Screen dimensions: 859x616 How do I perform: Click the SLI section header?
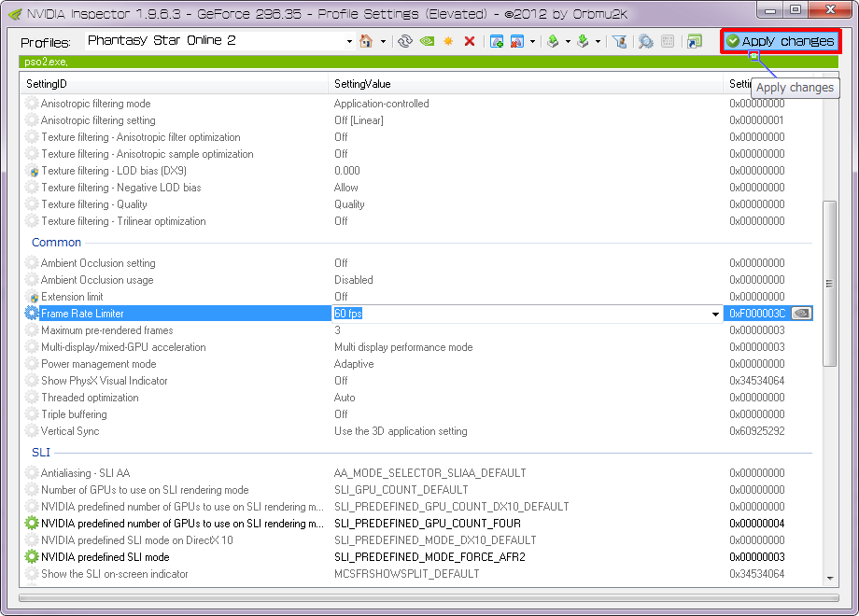(40, 453)
